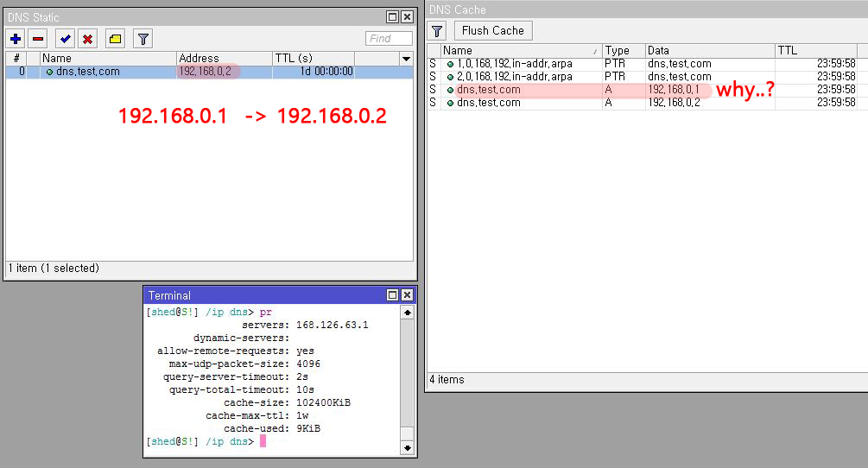868x468 pixels.
Task: Close the DNS Static window
Action: 407,17
